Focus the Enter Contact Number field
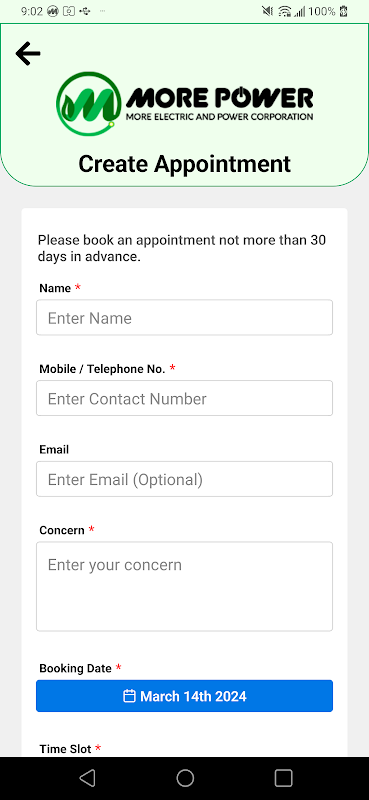 point(184,398)
